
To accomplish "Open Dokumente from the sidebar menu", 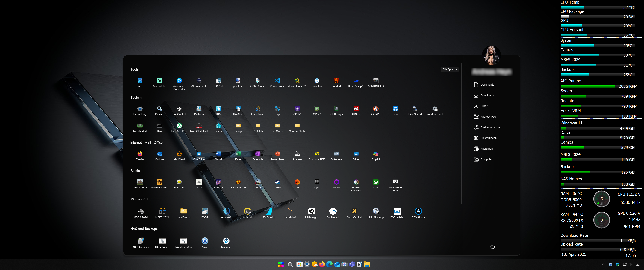I will [x=487, y=84].
